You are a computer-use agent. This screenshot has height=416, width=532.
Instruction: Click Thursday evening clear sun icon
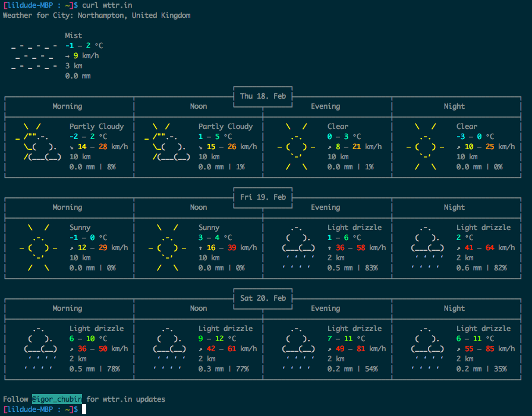296,147
